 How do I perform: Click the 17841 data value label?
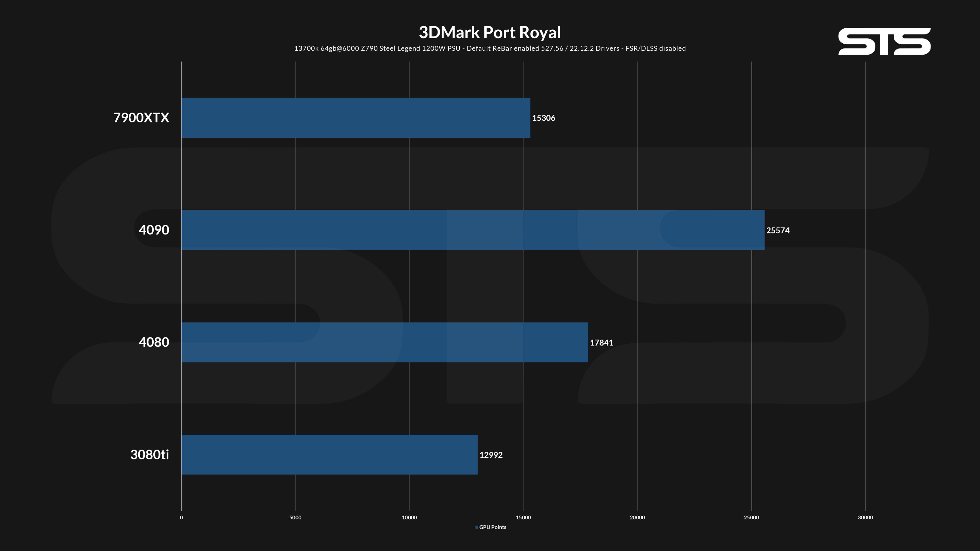pyautogui.click(x=602, y=343)
